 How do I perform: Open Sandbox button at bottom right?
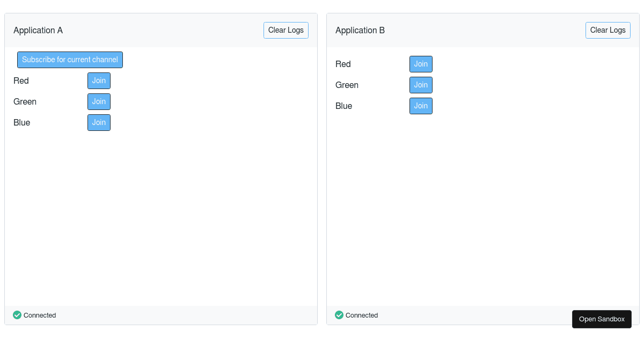(602, 319)
